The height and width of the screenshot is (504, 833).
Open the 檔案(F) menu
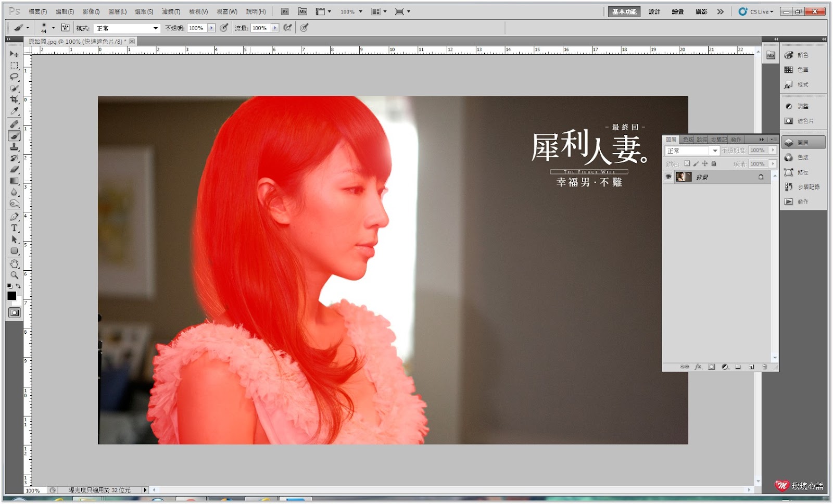click(x=37, y=11)
